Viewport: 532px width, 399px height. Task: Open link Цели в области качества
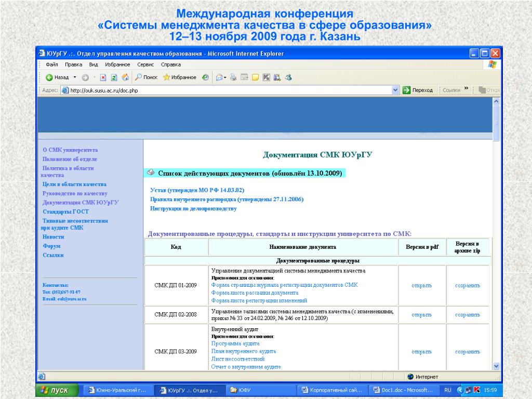point(74,184)
